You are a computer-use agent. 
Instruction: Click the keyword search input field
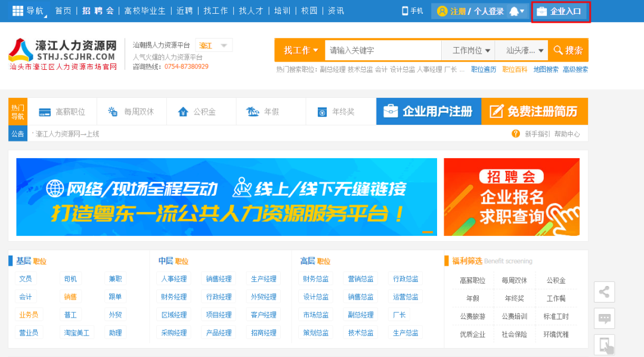coord(382,50)
